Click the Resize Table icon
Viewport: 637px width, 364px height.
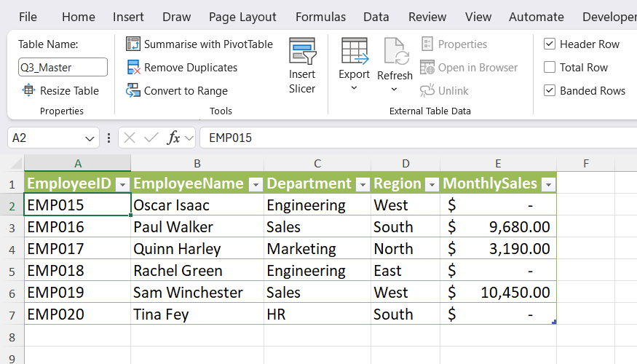point(28,90)
